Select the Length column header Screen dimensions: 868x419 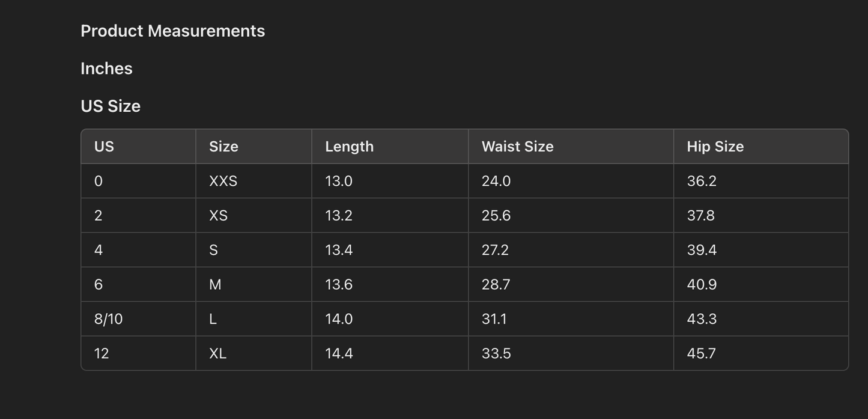[349, 147]
